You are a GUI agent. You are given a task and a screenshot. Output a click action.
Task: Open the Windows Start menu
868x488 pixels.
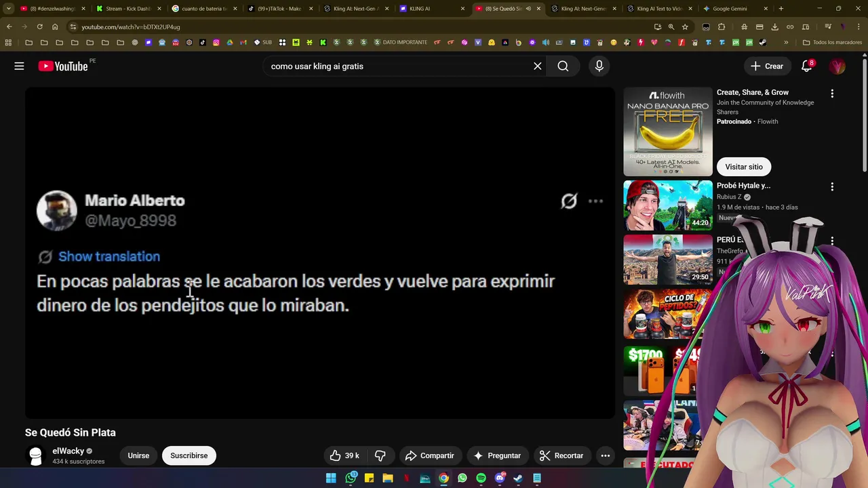click(x=331, y=478)
